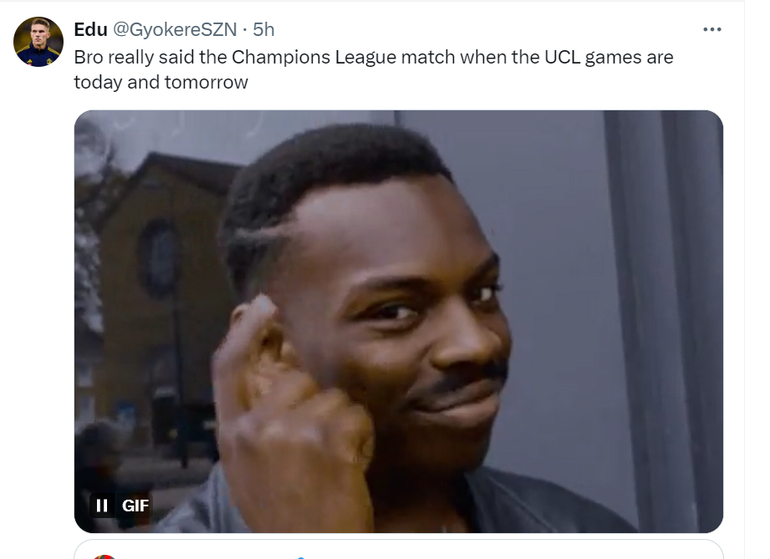This screenshot has width=770, height=559.
Task: Open Edu's display name profile link
Action: [x=90, y=29]
